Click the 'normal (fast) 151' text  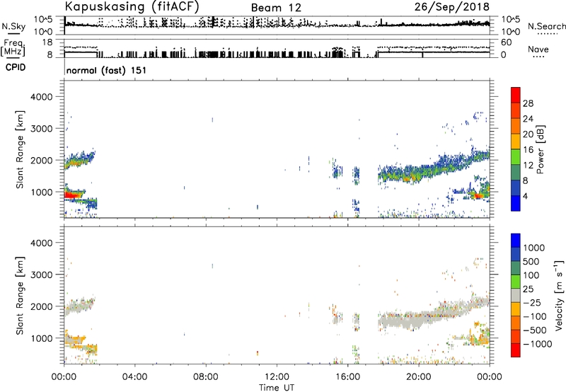coord(107,70)
